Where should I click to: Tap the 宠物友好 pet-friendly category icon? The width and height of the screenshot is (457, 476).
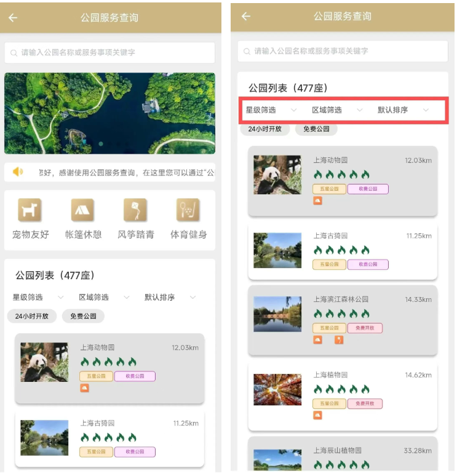coord(30,210)
